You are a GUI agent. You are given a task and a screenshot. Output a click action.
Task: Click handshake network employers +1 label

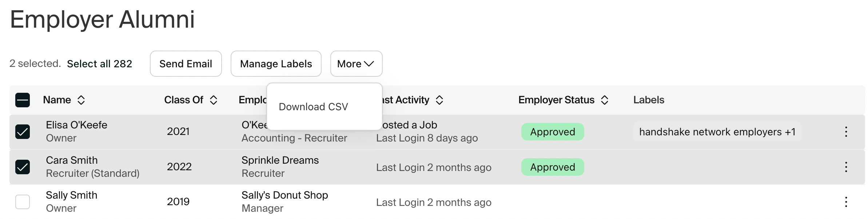pos(717,132)
